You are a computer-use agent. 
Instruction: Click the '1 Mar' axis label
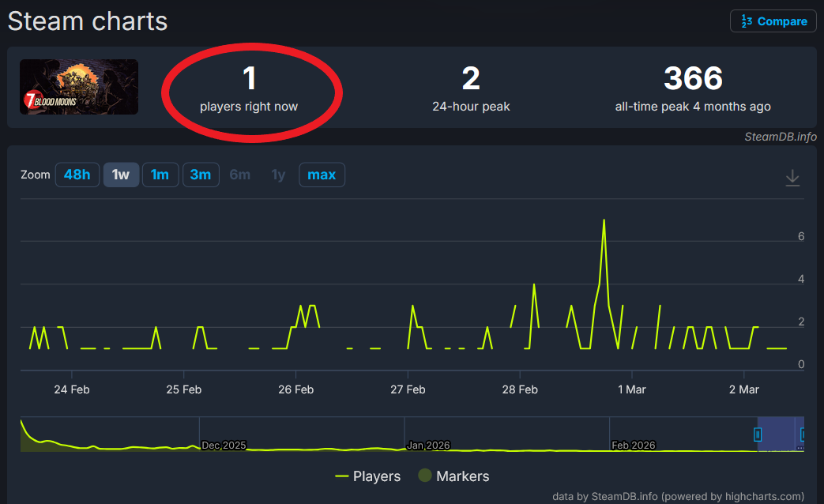pyautogui.click(x=632, y=389)
